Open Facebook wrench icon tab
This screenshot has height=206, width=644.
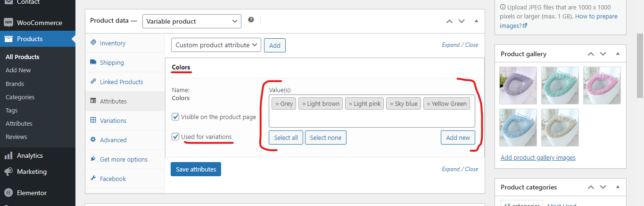tap(93, 179)
